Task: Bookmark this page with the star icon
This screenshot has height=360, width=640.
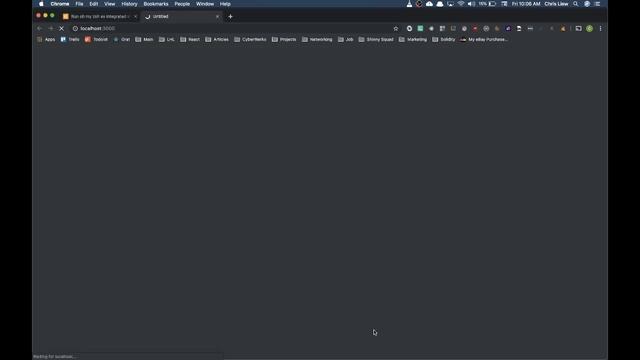Action: pos(396,29)
